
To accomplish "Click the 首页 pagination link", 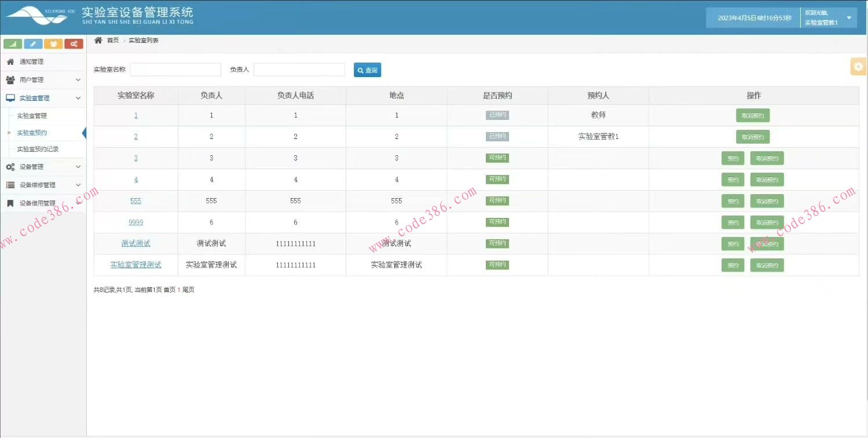I will (x=169, y=290).
